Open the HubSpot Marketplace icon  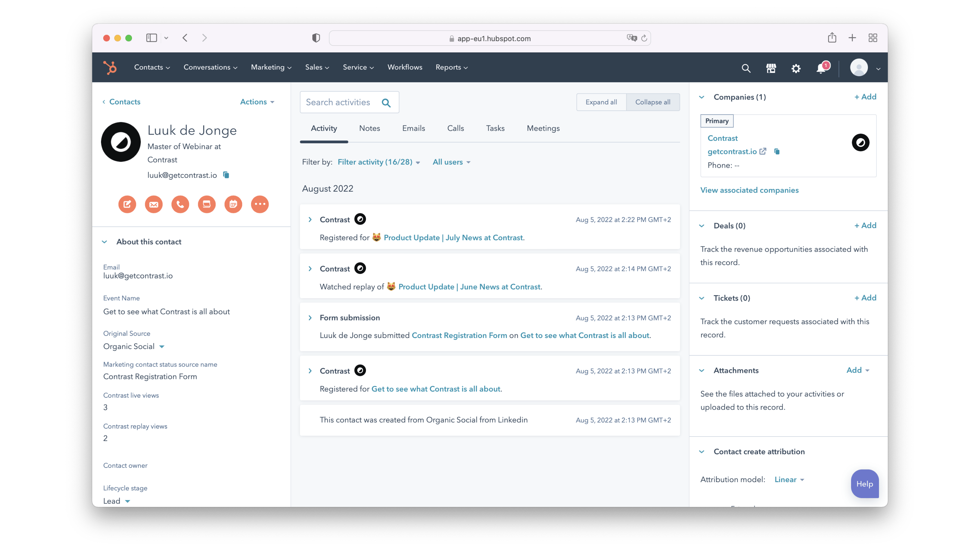[771, 68]
